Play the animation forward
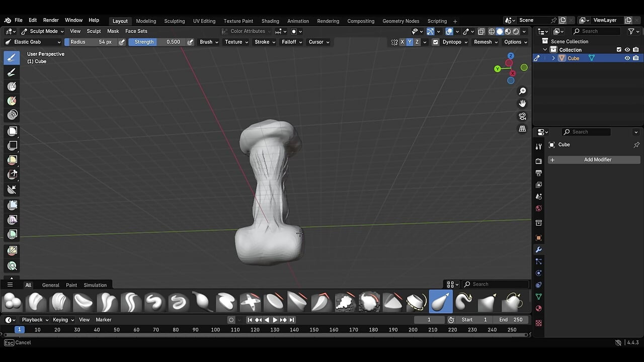The width and height of the screenshot is (644, 362). tap(275, 320)
